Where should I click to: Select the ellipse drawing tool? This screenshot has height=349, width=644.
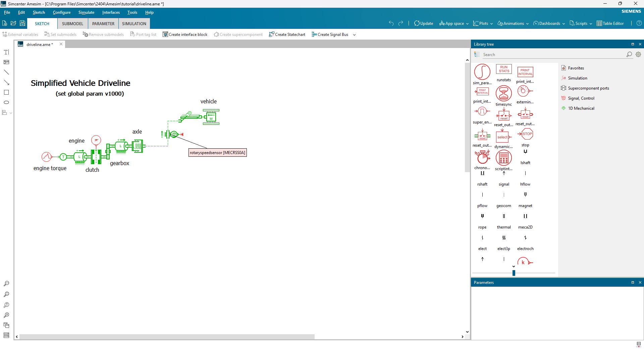pyautogui.click(x=6, y=102)
